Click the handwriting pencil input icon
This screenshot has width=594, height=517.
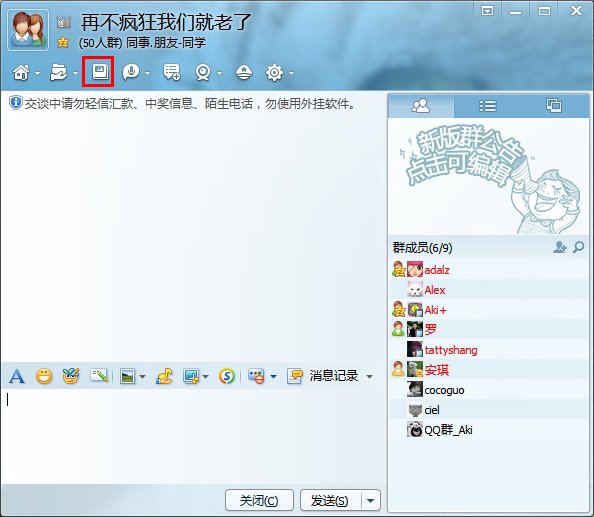99,376
